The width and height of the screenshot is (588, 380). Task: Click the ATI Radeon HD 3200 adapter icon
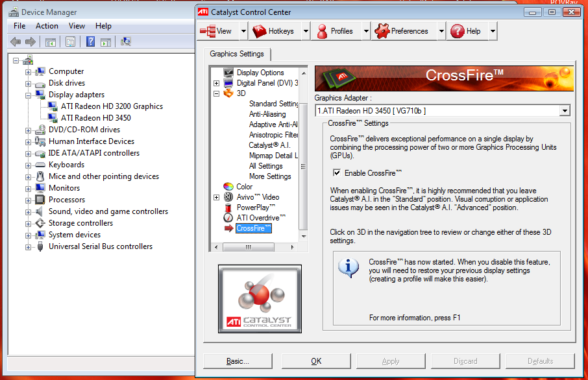click(x=53, y=106)
